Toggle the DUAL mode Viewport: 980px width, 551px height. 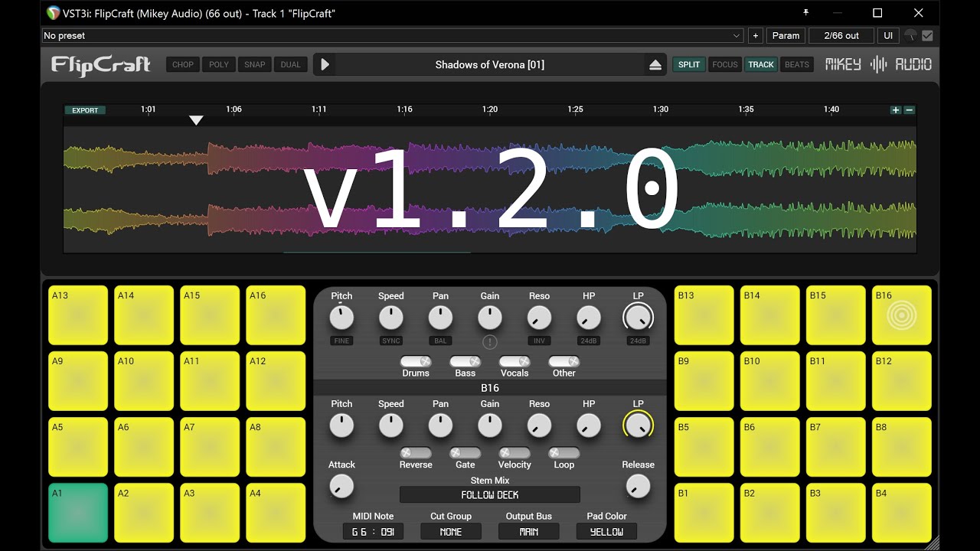tap(291, 65)
